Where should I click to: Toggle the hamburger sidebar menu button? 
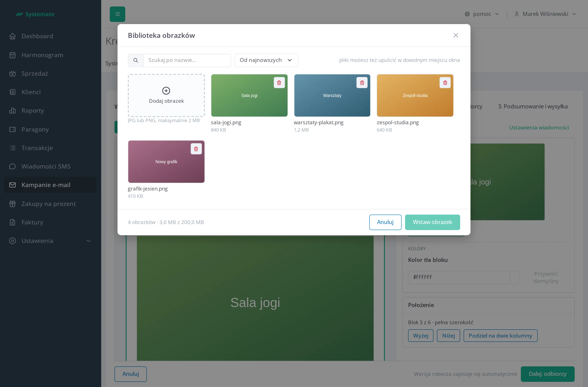[117, 14]
